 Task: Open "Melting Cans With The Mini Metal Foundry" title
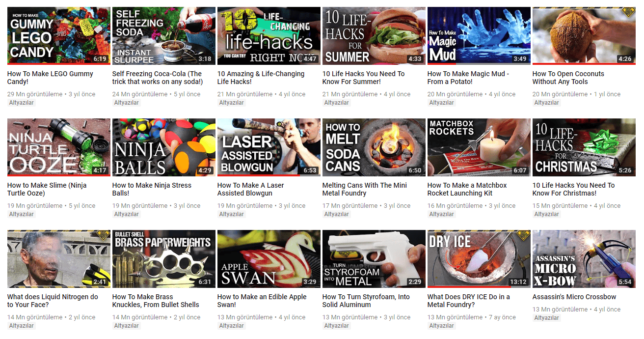point(364,189)
